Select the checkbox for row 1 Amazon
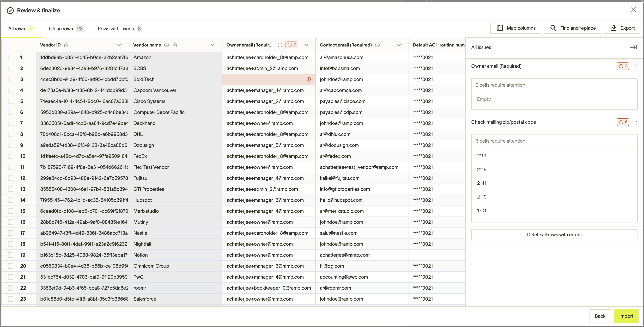This screenshot has width=644, height=327. 10,57
